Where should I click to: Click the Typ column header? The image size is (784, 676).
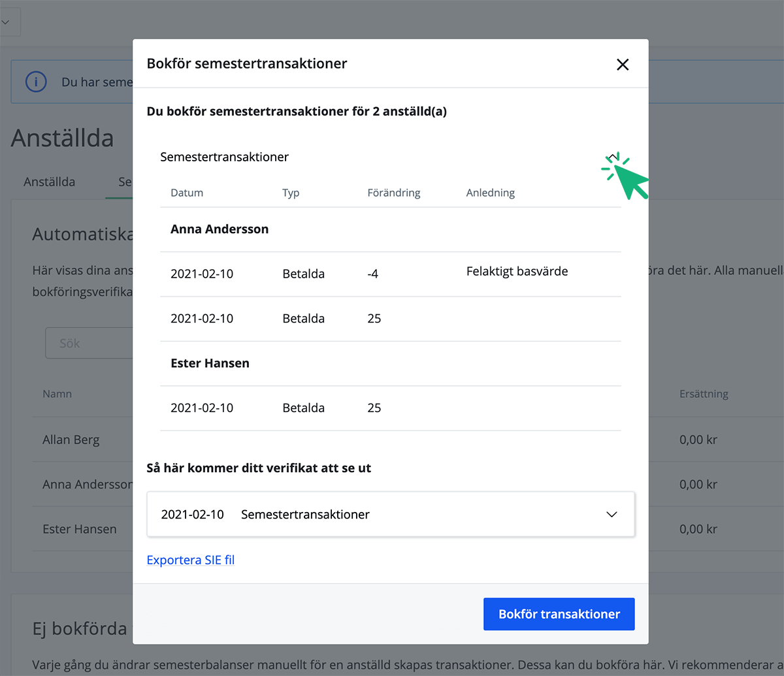click(291, 193)
